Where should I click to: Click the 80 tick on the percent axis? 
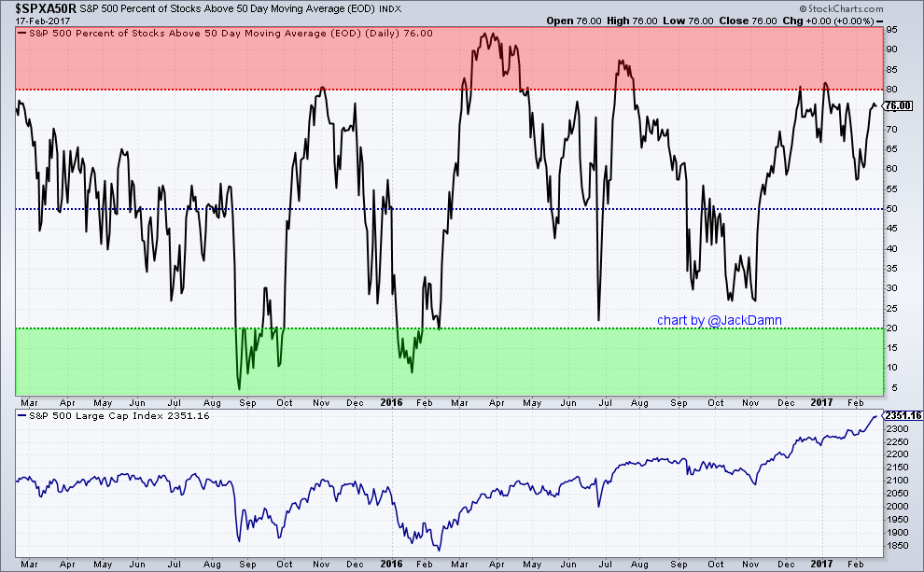[x=891, y=90]
